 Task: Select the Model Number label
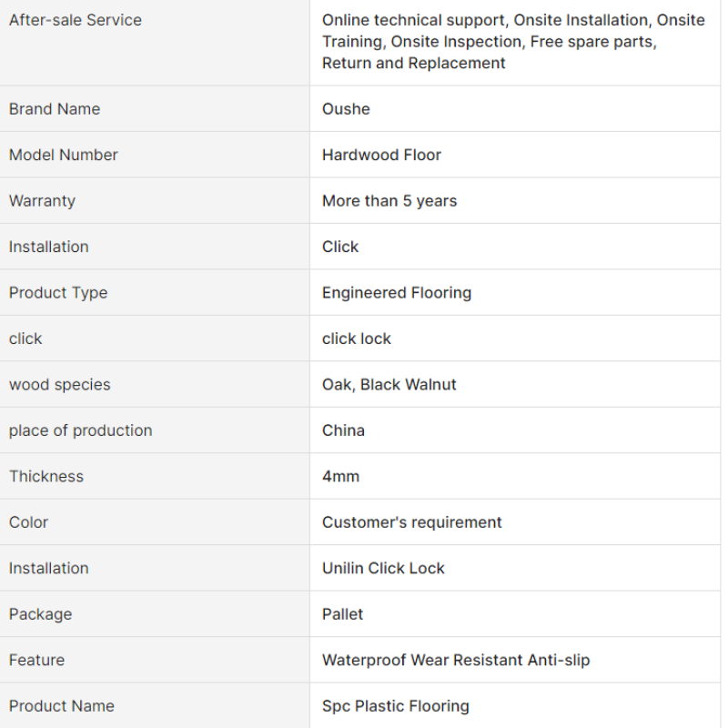click(64, 155)
